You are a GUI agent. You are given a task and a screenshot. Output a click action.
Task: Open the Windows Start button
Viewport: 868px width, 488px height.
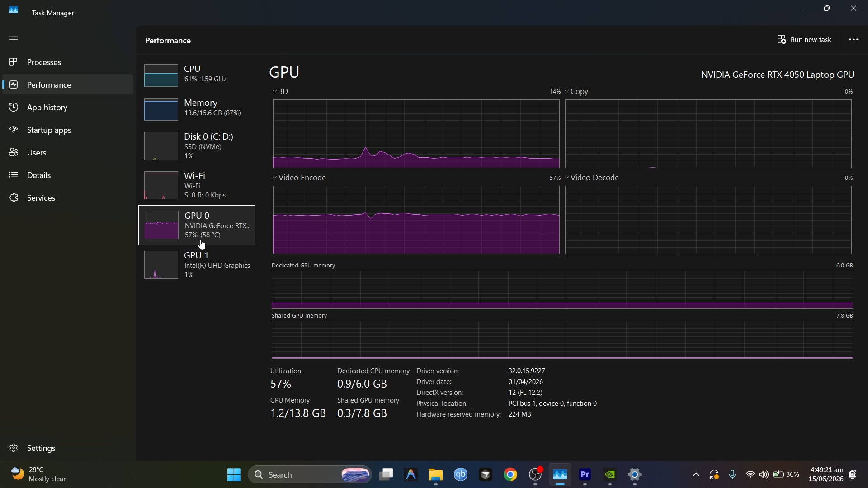point(234,475)
